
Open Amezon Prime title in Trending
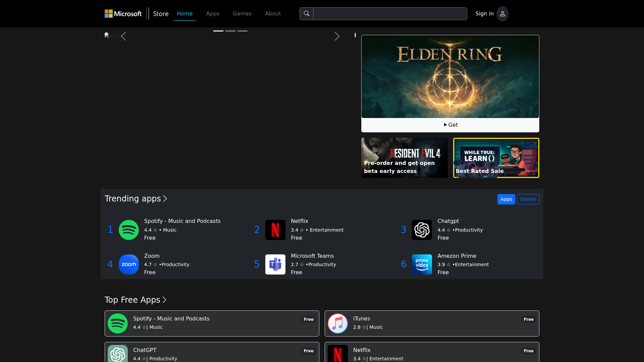pyautogui.click(x=457, y=256)
